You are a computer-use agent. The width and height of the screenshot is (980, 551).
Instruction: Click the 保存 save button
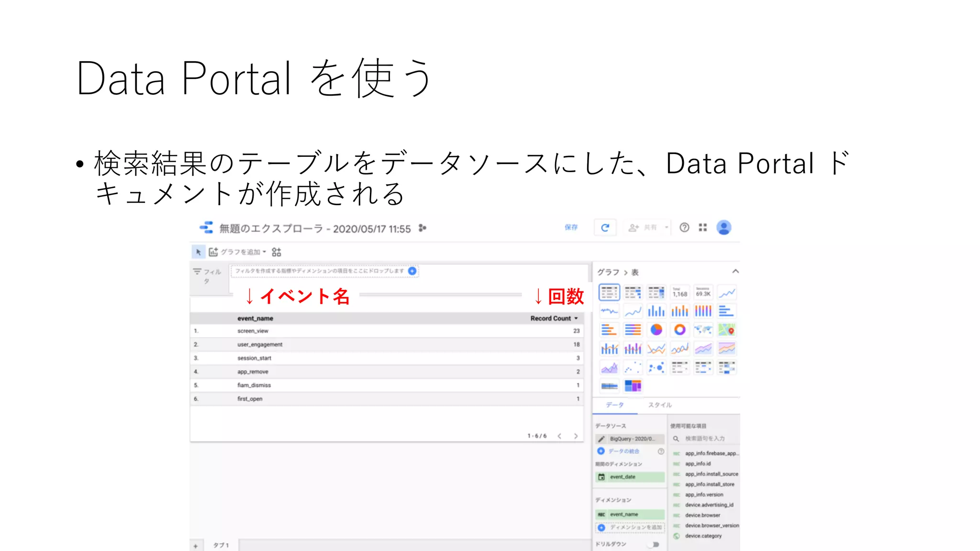pyautogui.click(x=571, y=227)
